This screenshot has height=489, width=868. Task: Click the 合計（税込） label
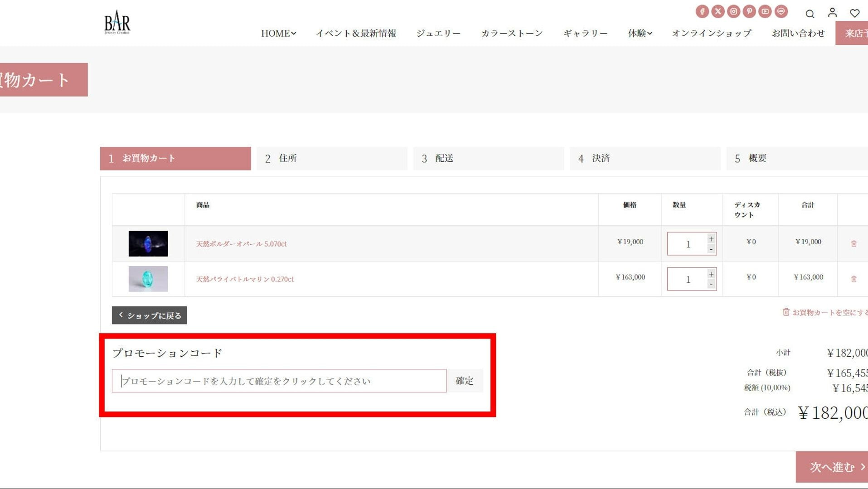[x=765, y=412]
